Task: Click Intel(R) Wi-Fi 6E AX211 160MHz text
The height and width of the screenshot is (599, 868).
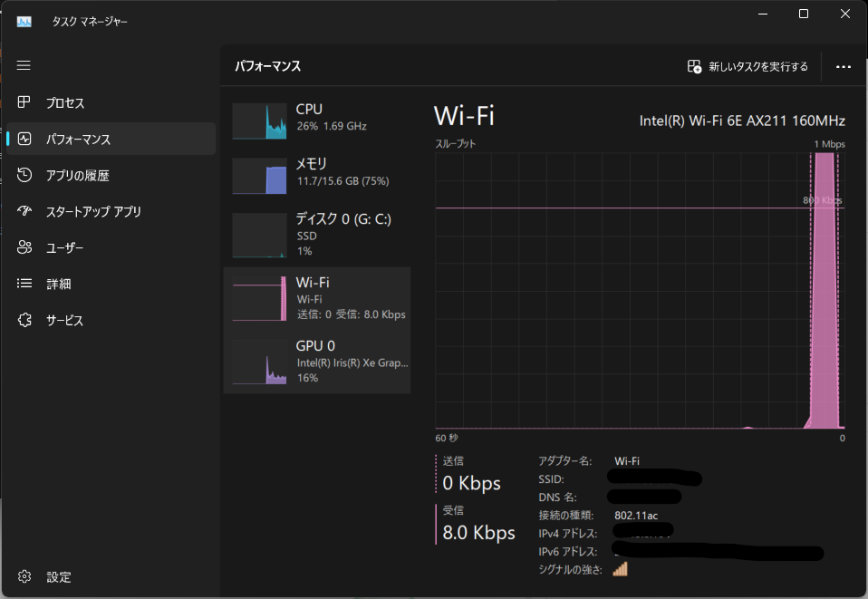Action: tap(742, 121)
